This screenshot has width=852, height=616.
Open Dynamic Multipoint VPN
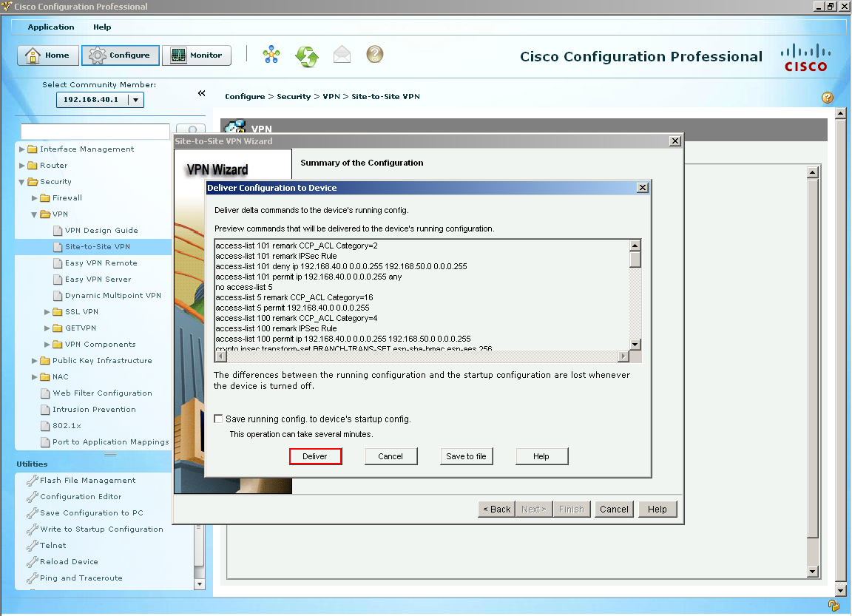coord(113,296)
